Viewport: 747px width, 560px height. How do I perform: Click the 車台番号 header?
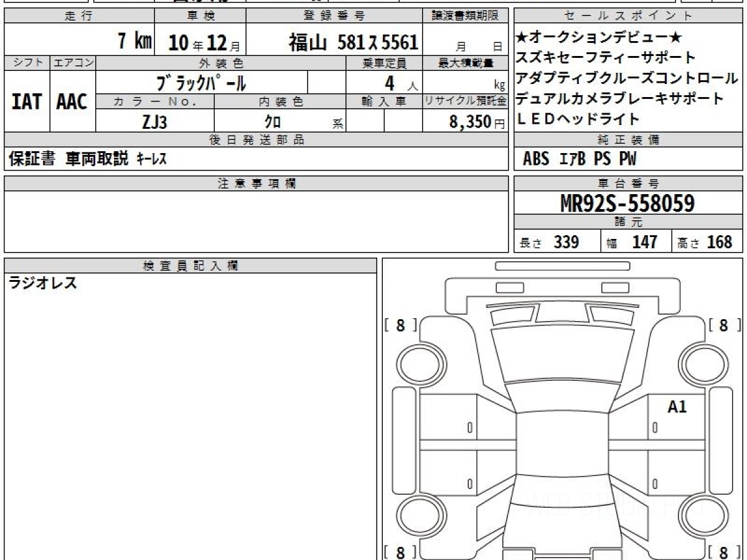coord(628,184)
